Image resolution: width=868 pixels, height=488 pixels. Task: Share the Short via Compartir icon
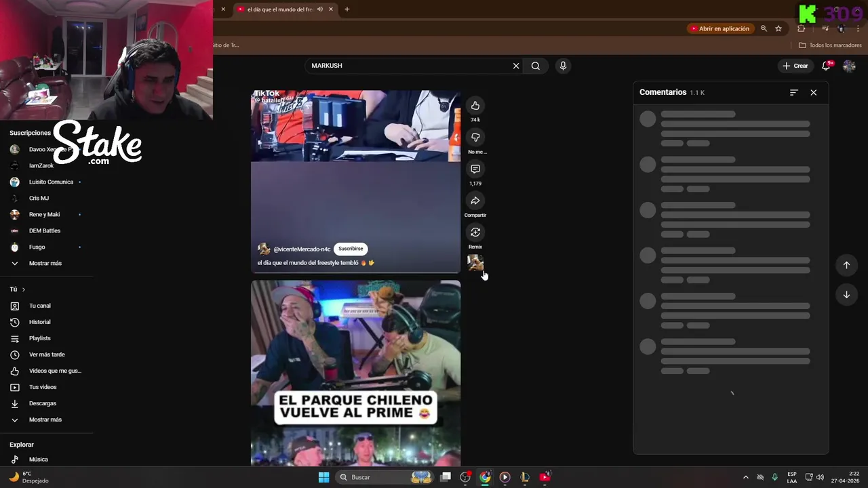(475, 201)
